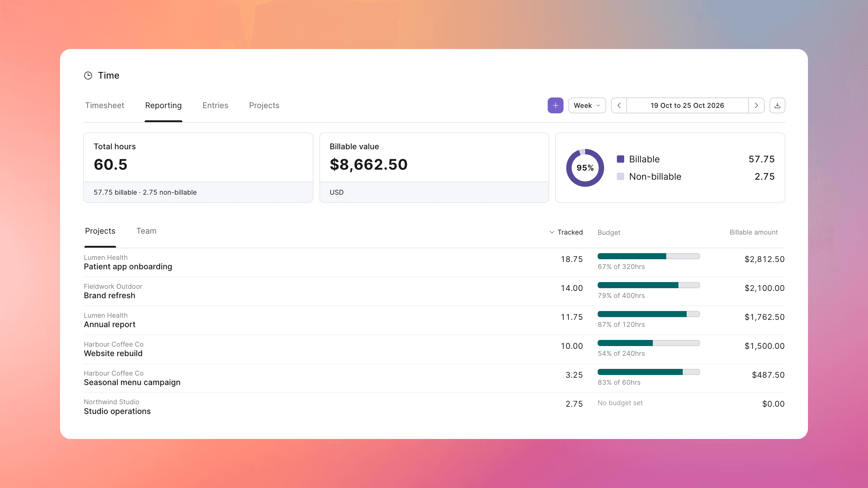Open the Annual report project
Image resolution: width=868 pixels, height=488 pixels.
click(109, 325)
